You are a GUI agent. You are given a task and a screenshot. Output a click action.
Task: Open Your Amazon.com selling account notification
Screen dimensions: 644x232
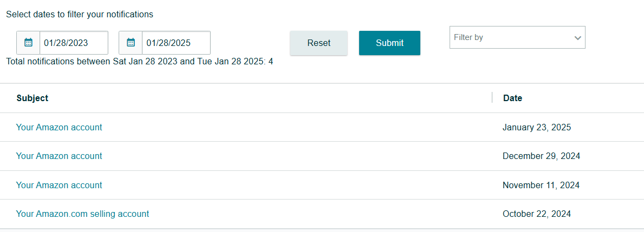click(82, 214)
